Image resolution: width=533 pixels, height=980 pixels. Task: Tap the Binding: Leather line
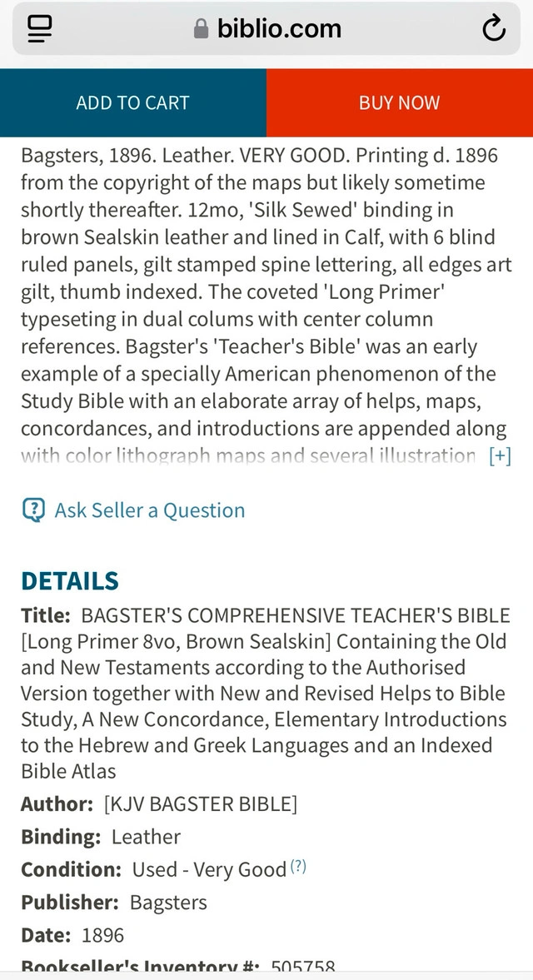coord(101,837)
